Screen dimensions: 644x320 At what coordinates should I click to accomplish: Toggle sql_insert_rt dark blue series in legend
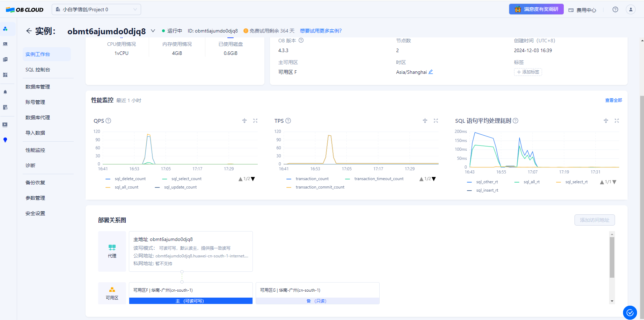click(x=483, y=190)
